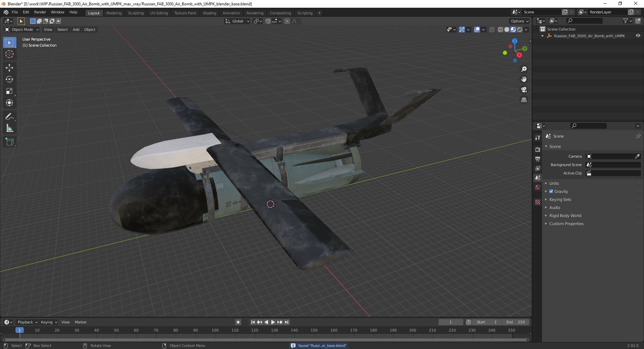Open the Texture properties tab

click(538, 202)
